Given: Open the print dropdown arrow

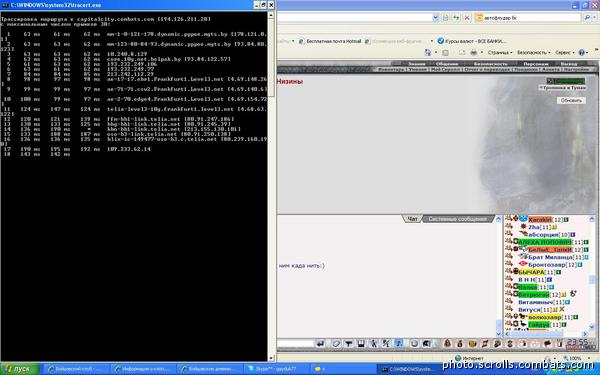Looking at the screenshot, I should point(481,53).
